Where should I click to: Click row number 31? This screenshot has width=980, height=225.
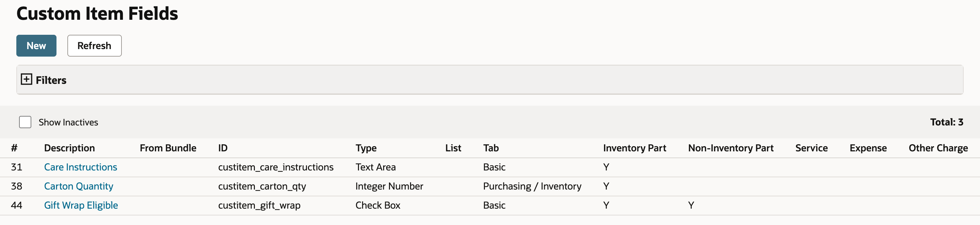[x=16, y=167]
